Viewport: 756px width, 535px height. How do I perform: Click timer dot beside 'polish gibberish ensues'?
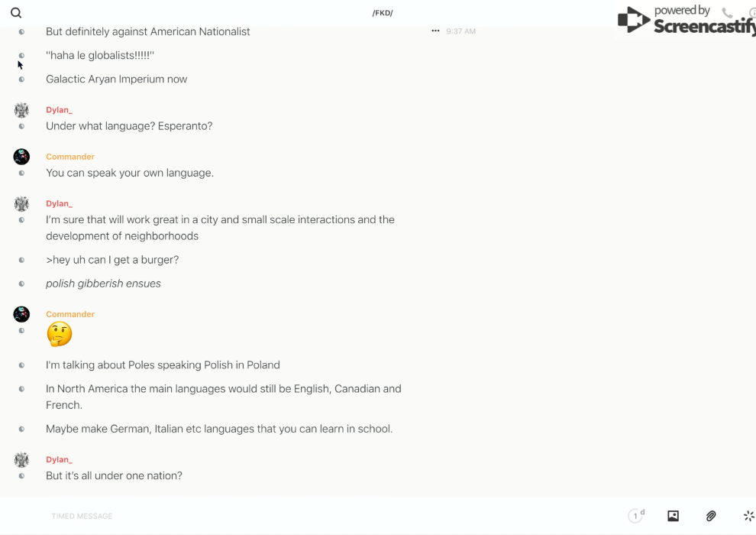21,284
